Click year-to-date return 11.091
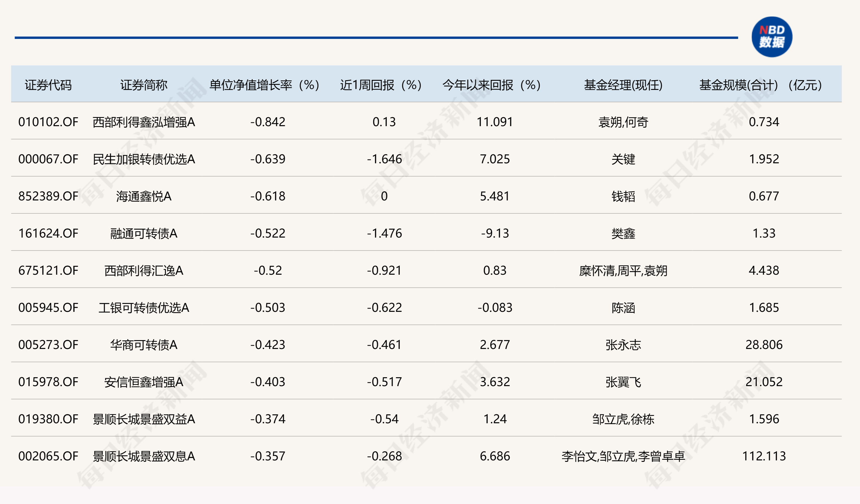 (x=495, y=122)
